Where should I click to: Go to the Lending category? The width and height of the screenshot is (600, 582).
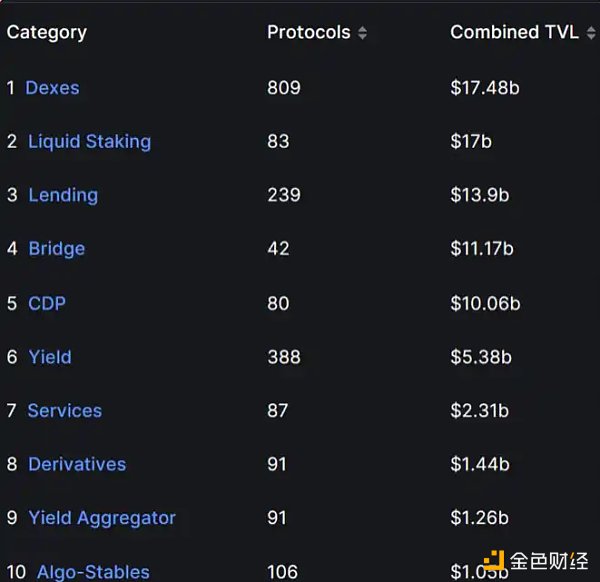click(x=63, y=195)
